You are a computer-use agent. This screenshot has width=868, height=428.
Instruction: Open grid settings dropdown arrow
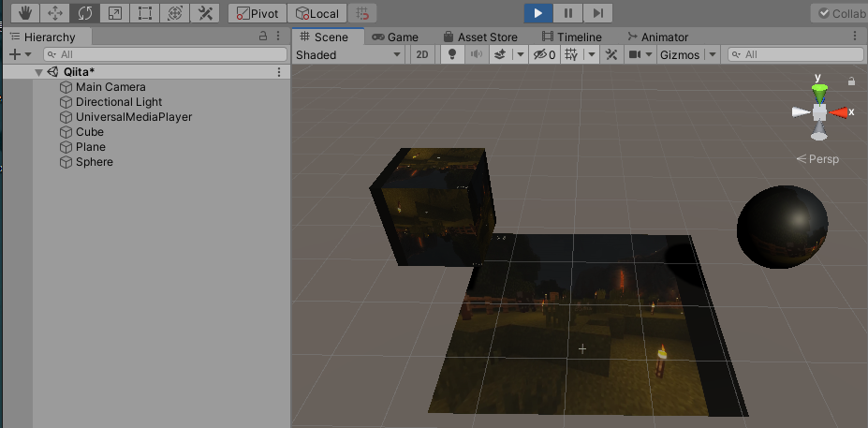(x=592, y=54)
